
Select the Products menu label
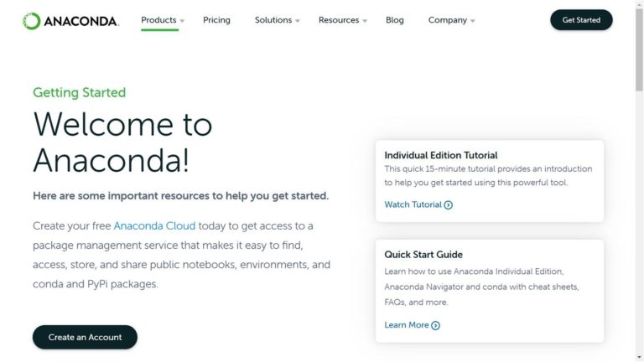158,20
